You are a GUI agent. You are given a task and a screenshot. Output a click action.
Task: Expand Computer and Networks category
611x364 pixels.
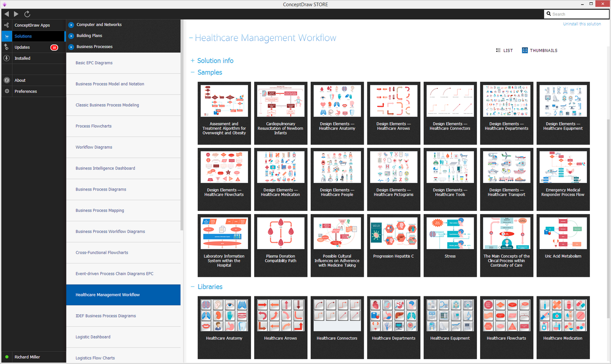click(71, 25)
